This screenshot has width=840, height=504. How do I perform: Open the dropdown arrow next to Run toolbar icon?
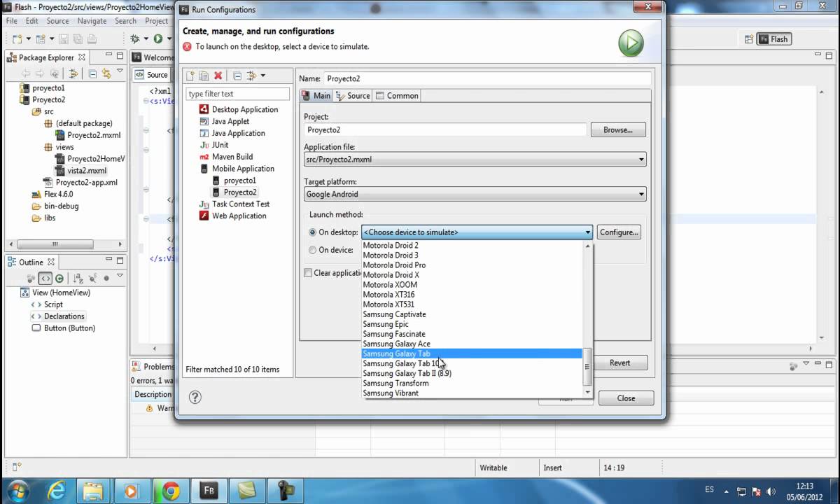(168, 39)
